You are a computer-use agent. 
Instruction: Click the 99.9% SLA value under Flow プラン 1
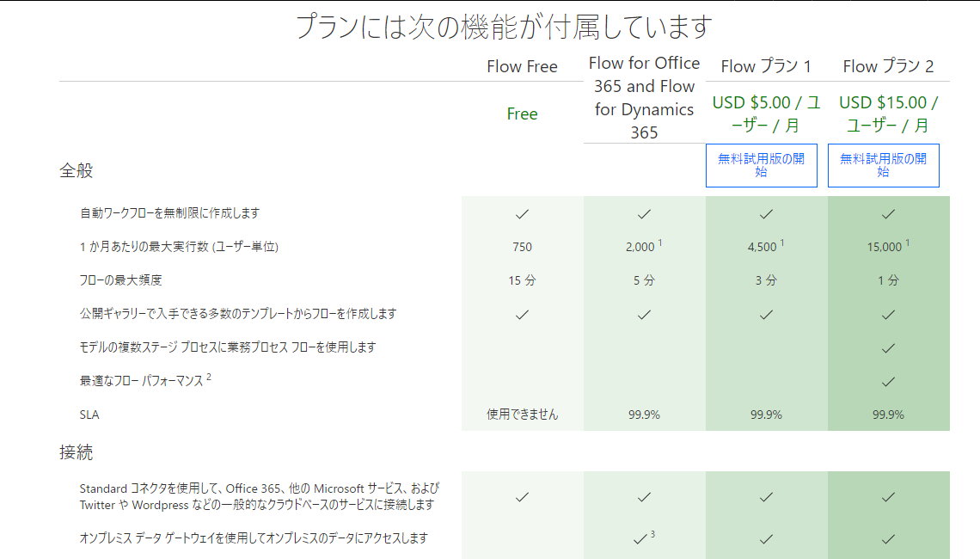tap(766, 415)
